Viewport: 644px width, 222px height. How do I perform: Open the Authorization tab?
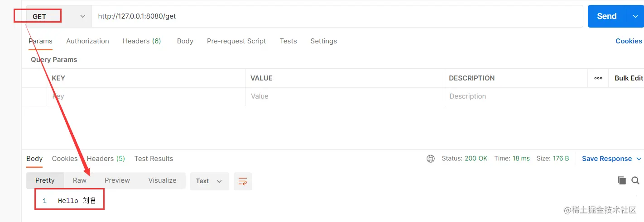pyautogui.click(x=87, y=41)
